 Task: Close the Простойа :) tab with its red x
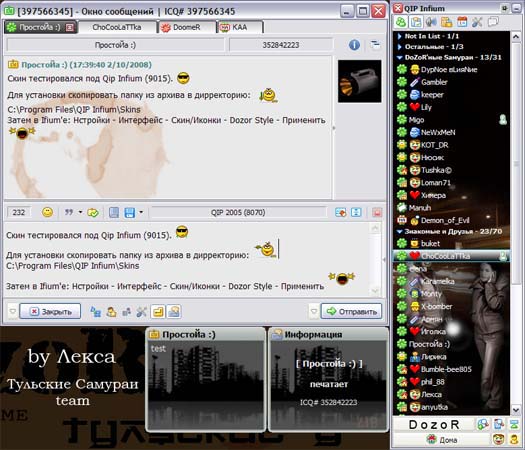tap(70, 27)
